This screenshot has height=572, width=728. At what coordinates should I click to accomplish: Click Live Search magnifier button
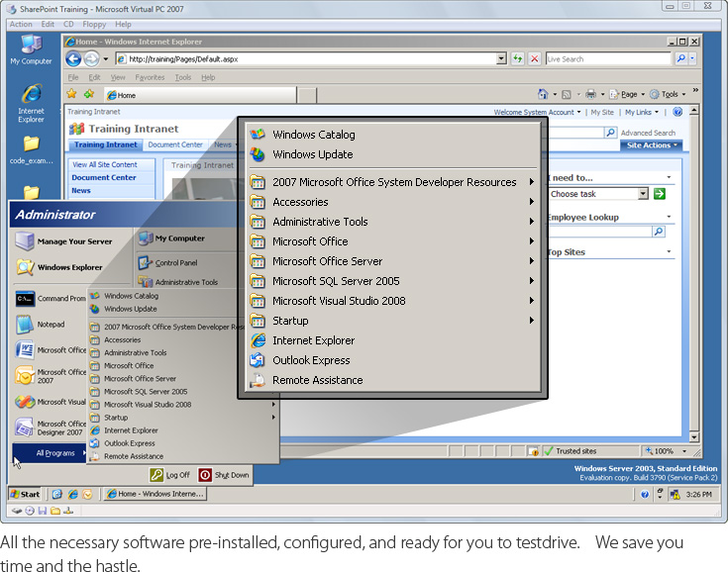(x=680, y=58)
